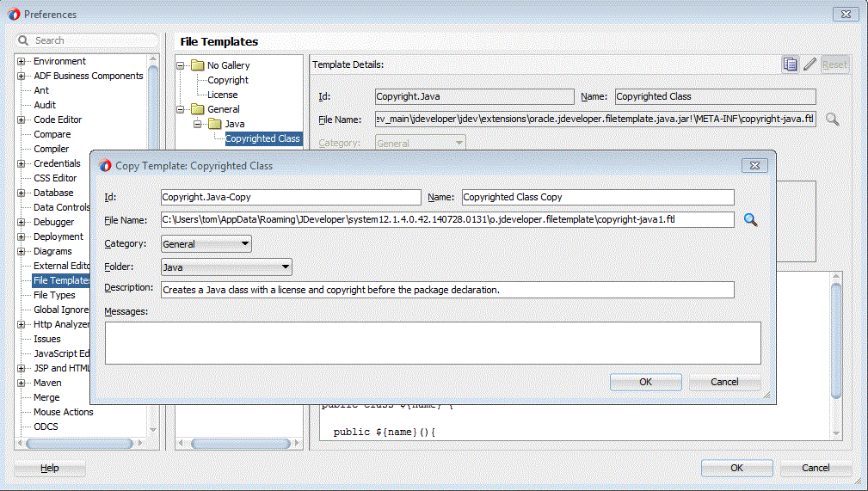Click the Help button
Screen dimensions: 868x491
(49, 468)
